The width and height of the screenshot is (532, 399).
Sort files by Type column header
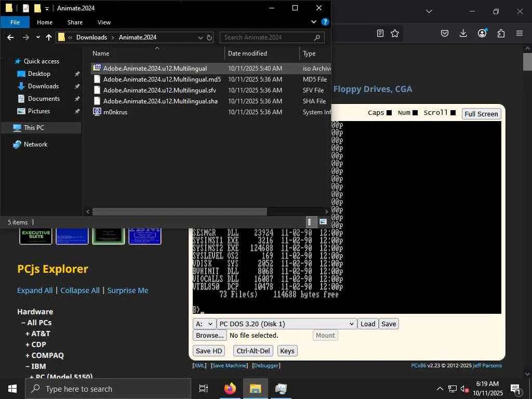(309, 54)
